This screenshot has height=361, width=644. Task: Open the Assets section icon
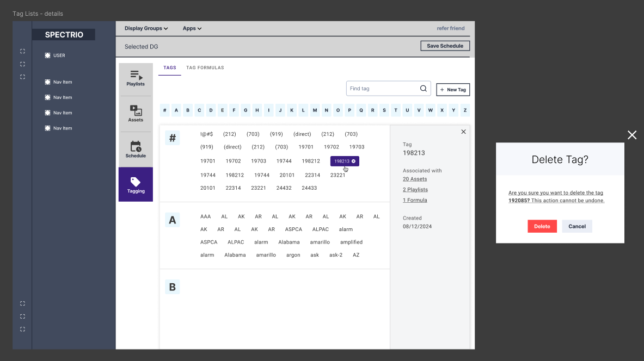136,111
